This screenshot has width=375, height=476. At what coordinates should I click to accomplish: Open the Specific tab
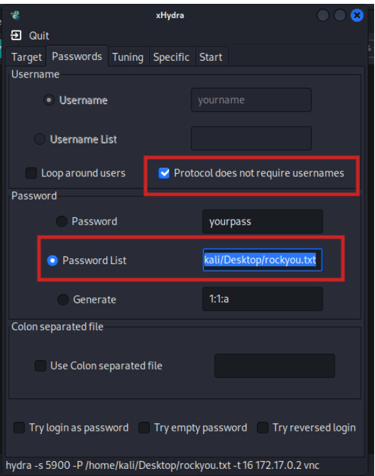click(171, 57)
